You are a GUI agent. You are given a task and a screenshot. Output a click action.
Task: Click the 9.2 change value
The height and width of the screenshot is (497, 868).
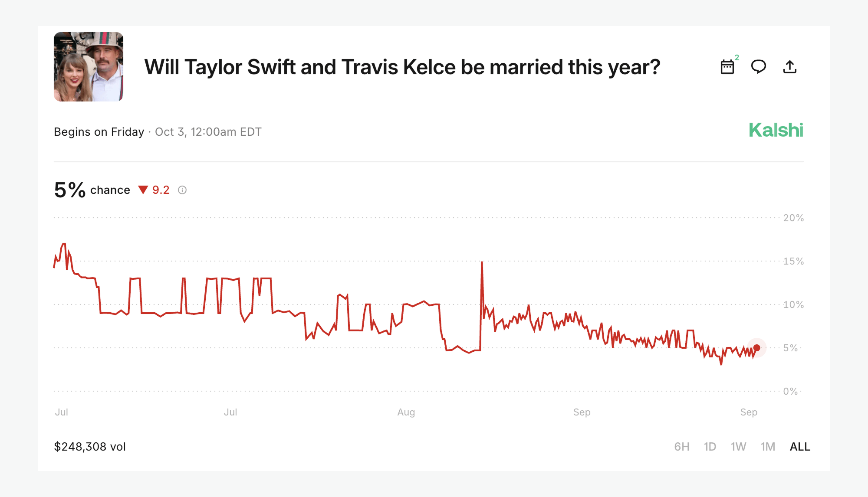tap(161, 190)
